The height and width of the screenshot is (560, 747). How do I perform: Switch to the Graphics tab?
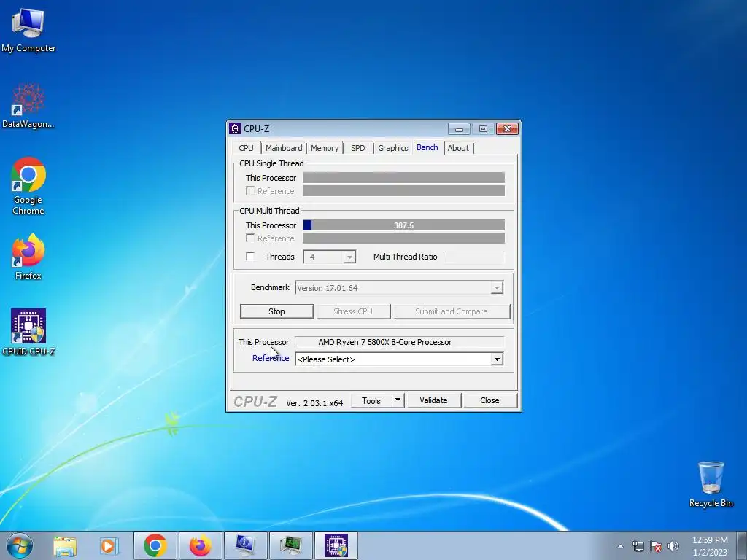click(393, 148)
